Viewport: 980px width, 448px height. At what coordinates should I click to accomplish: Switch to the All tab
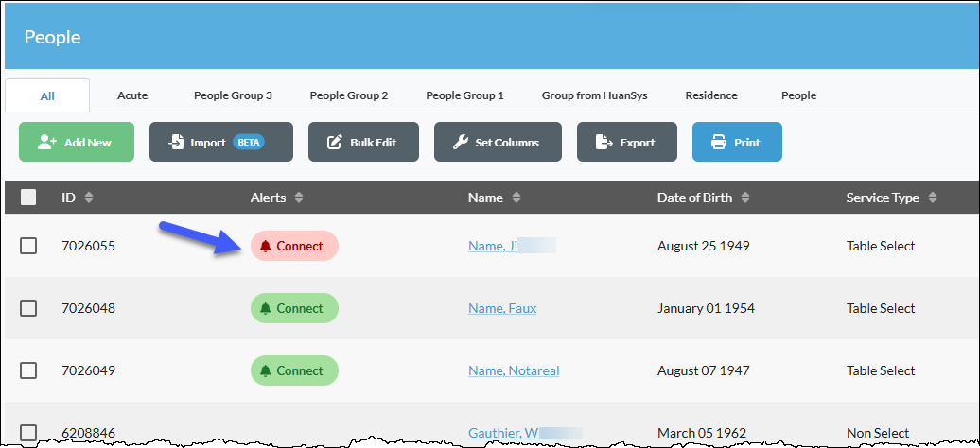point(47,95)
